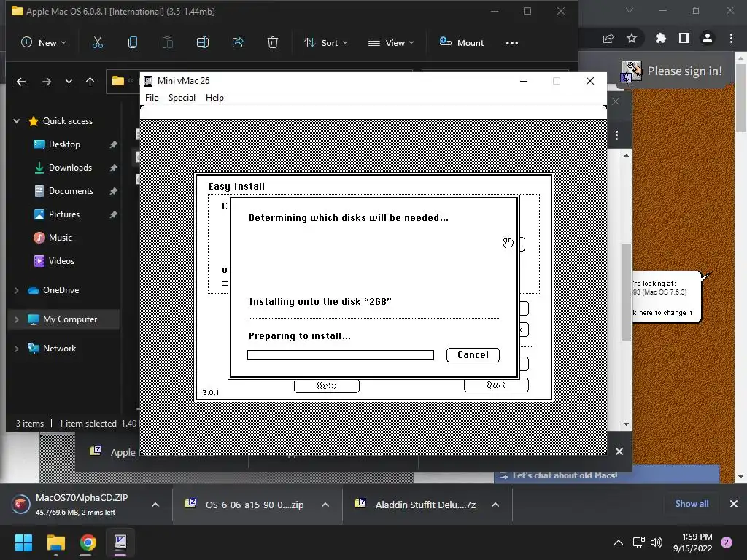
Task: Click the Cut scissors icon in File Explorer
Action: click(97, 42)
